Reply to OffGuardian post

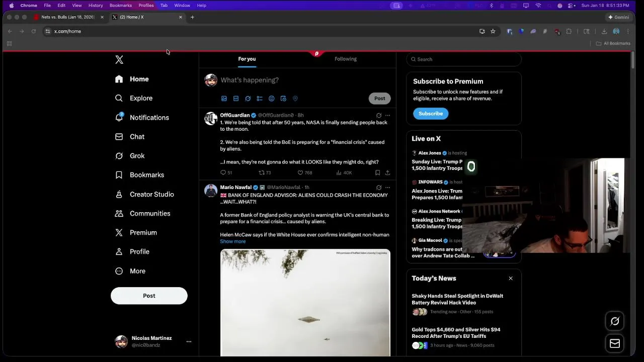[226, 172]
